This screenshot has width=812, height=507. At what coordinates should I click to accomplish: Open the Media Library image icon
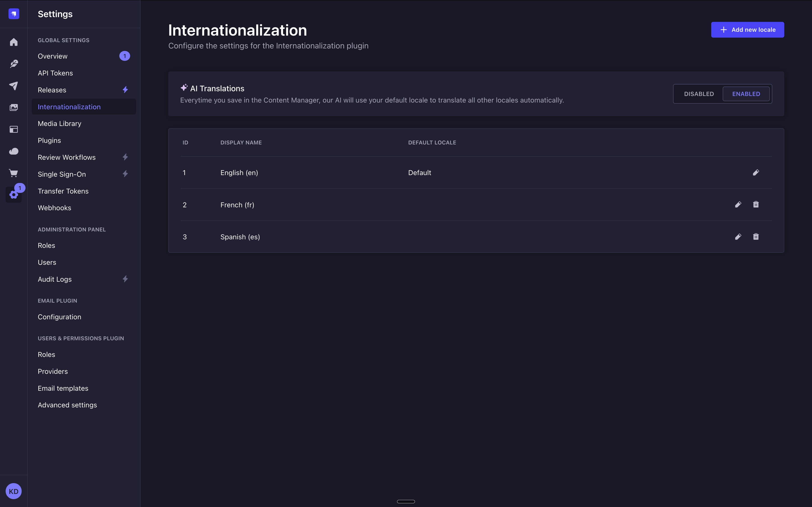[14, 107]
